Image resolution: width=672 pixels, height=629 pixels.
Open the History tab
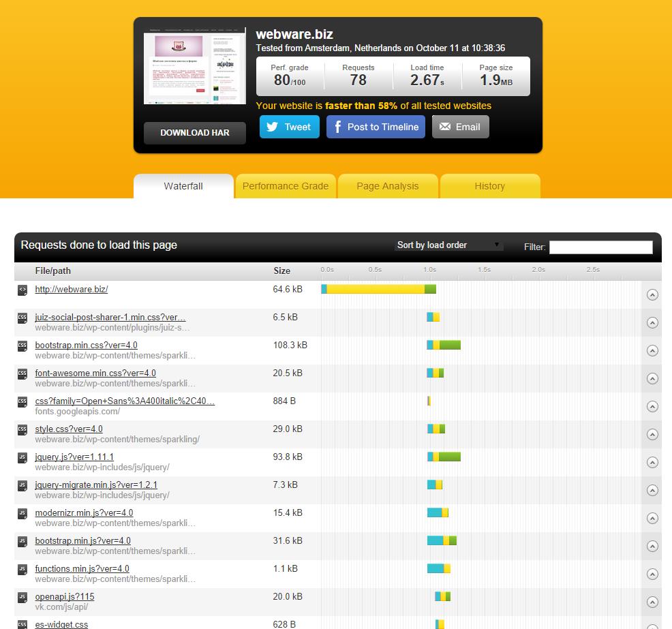[489, 186]
